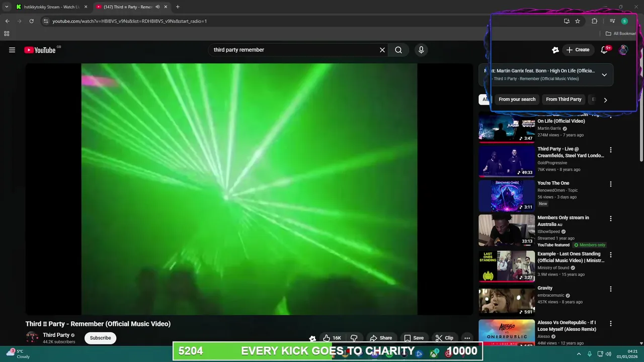The image size is (644, 362).
Task: Select the 'From your search' chip
Action: pyautogui.click(x=517, y=100)
